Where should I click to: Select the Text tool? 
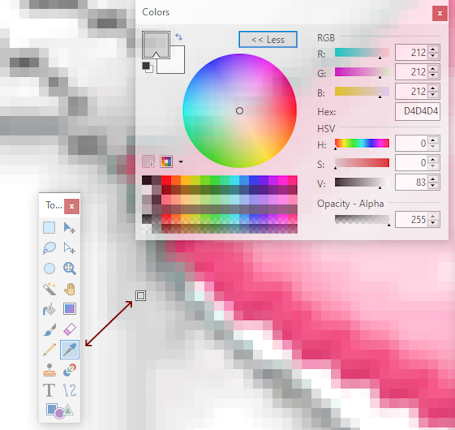click(x=49, y=390)
